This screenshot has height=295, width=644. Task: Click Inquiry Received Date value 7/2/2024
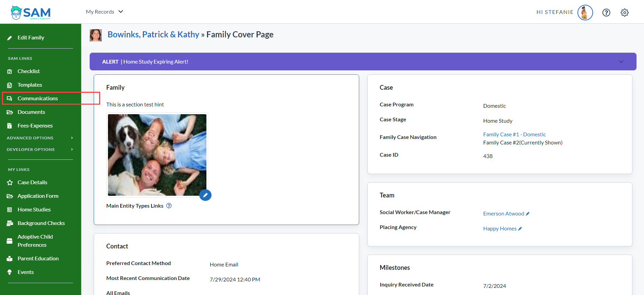[x=495, y=286]
